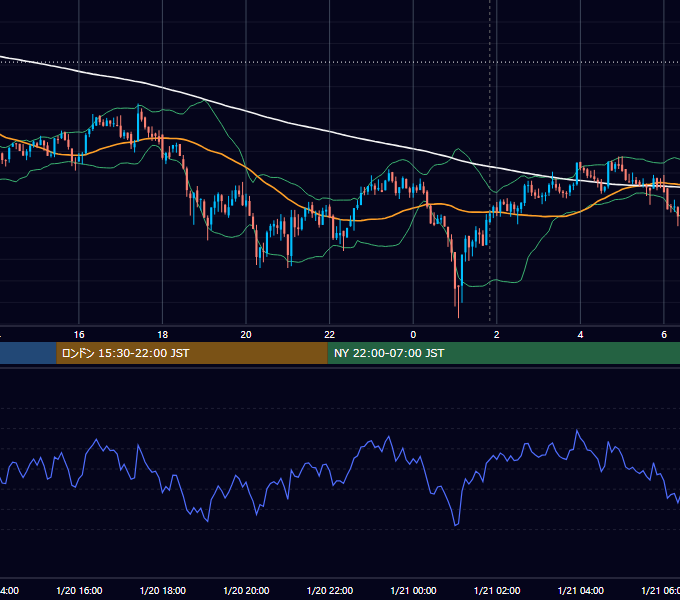Click the 1/20 18:00 date label

click(163, 590)
